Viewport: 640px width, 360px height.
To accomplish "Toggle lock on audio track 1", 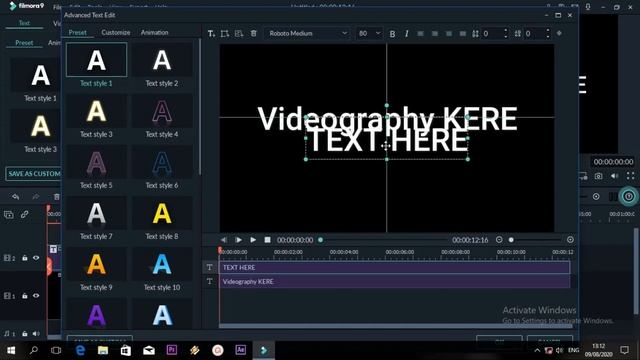I will [x=24, y=334].
